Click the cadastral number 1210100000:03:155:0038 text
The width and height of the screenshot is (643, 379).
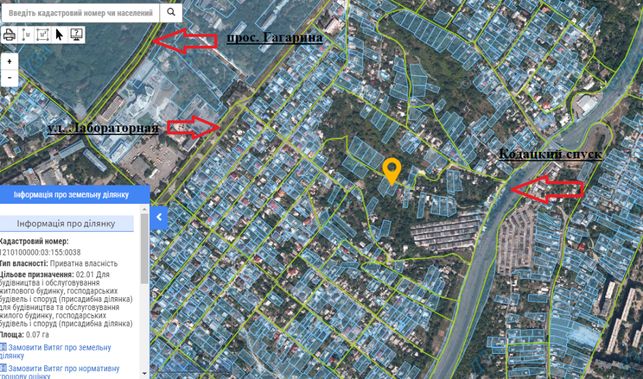click(40, 252)
